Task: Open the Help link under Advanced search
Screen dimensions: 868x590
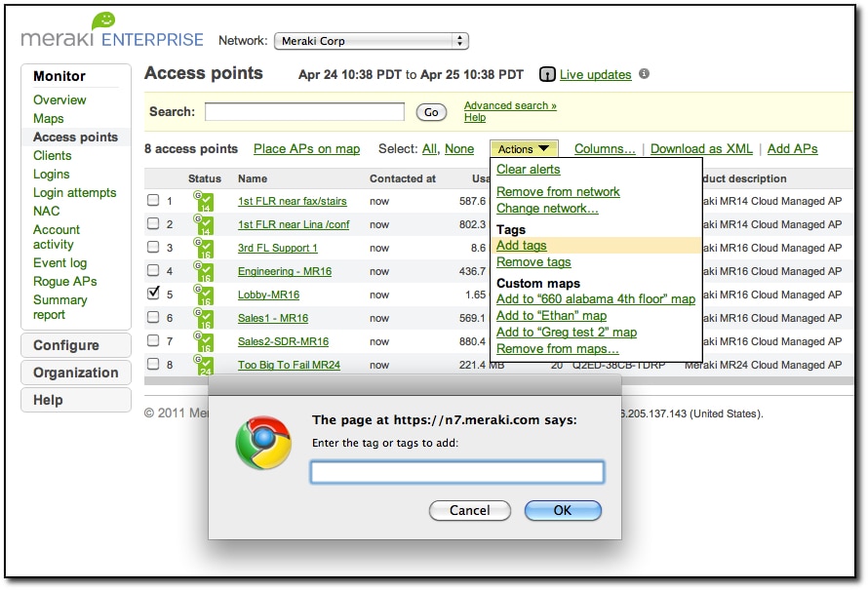Action: coord(474,117)
